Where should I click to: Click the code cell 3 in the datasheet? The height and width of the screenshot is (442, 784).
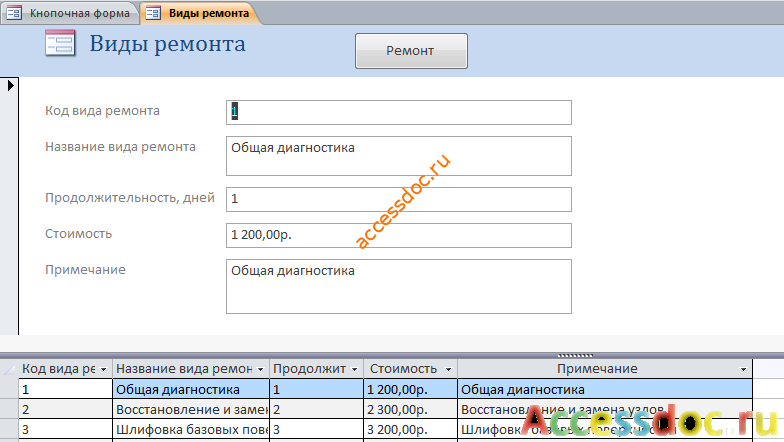click(x=66, y=429)
